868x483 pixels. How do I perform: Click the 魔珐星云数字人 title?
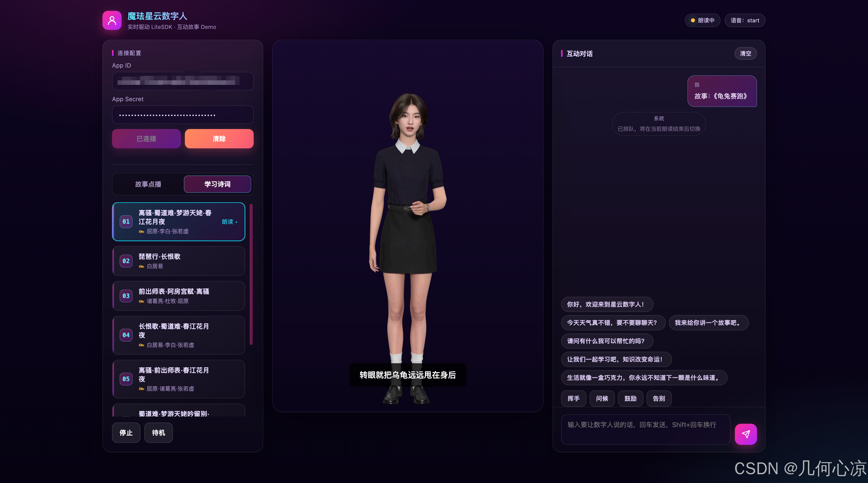point(157,16)
